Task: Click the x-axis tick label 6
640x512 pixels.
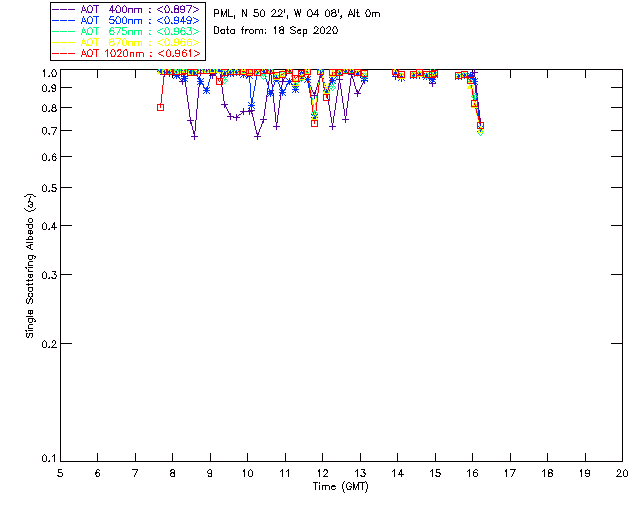Action: click(98, 473)
